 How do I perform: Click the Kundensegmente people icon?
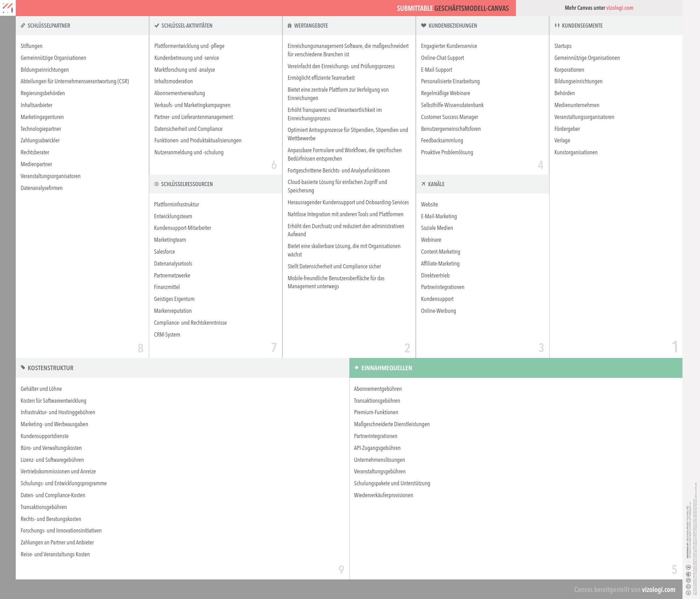pos(557,26)
